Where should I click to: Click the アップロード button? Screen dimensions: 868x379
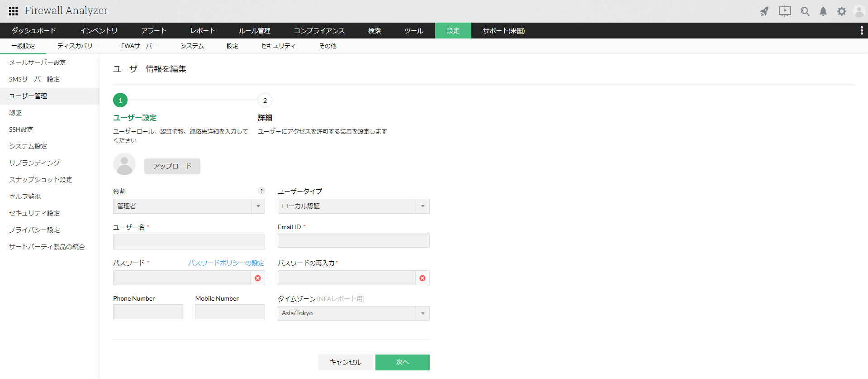point(172,166)
